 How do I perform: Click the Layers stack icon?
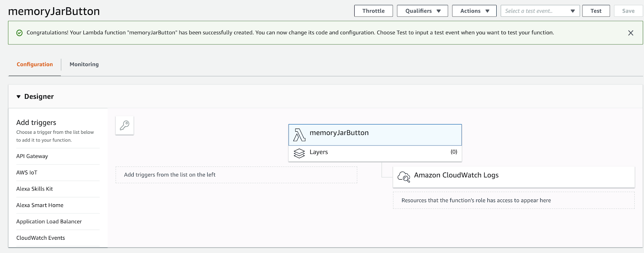299,153
